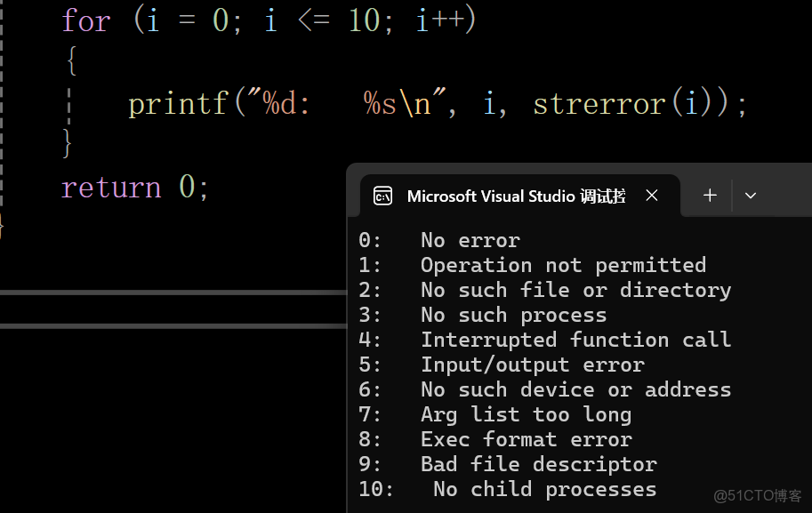Click the 'No child processes' output line
Viewport: 812px width, 513px height.
click(x=544, y=489)
